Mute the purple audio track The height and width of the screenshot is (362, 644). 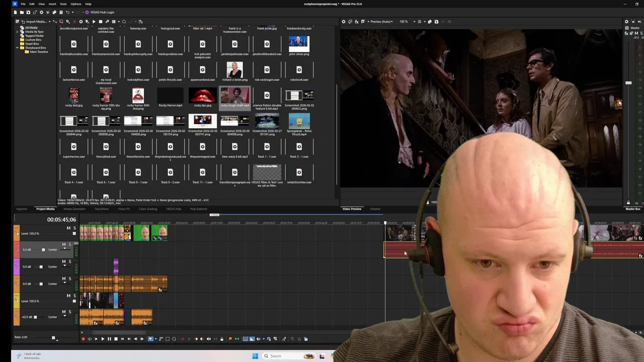(64, 261)
